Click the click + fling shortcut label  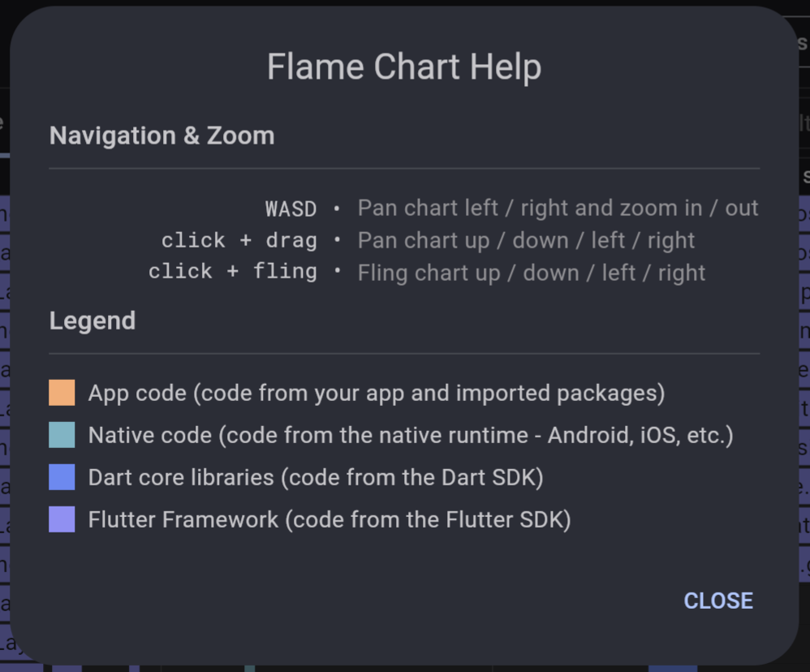pyautogui.click(x=233, y=271)
